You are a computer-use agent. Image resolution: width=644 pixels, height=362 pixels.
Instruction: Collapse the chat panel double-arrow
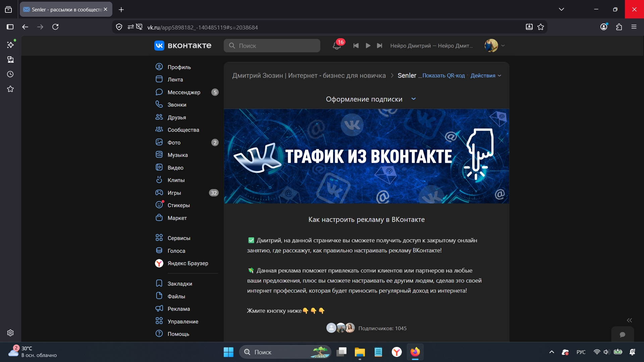[629, 320]
